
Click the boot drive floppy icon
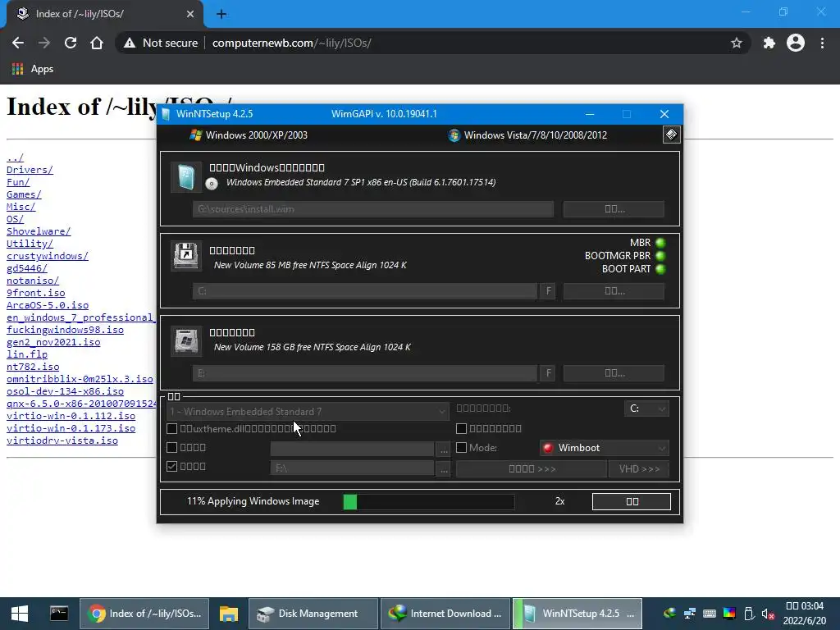pyautogui.click(x=186, y=256)
